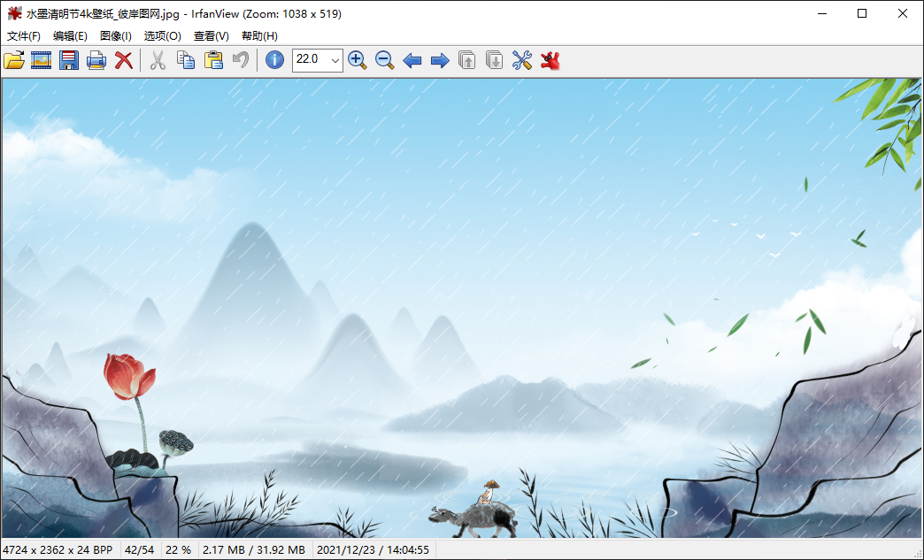Print the image using the printer icon
The height and width of the screenshot is (560, 924).
pyautogui.click(x=96, y=60)
